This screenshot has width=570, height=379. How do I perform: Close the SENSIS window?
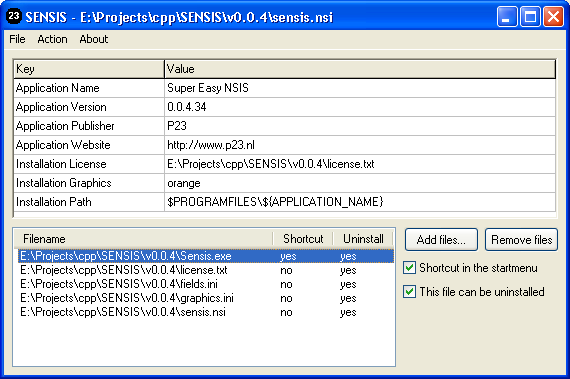click(x=553, y=17)
